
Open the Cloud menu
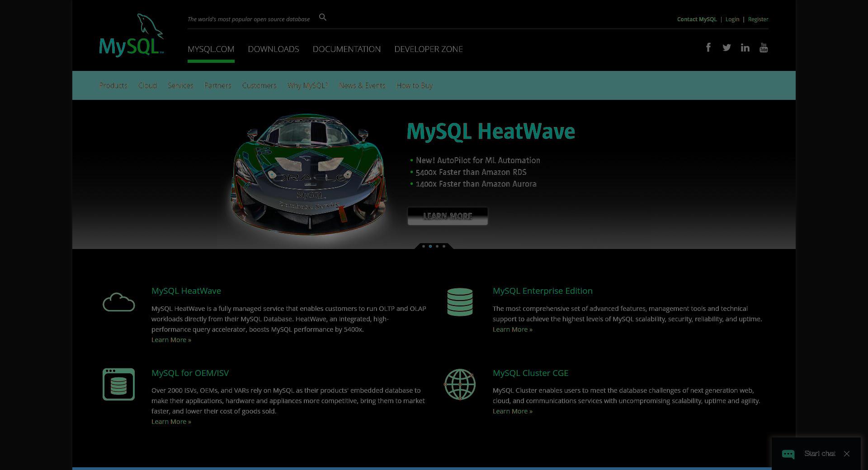[147, 85]
